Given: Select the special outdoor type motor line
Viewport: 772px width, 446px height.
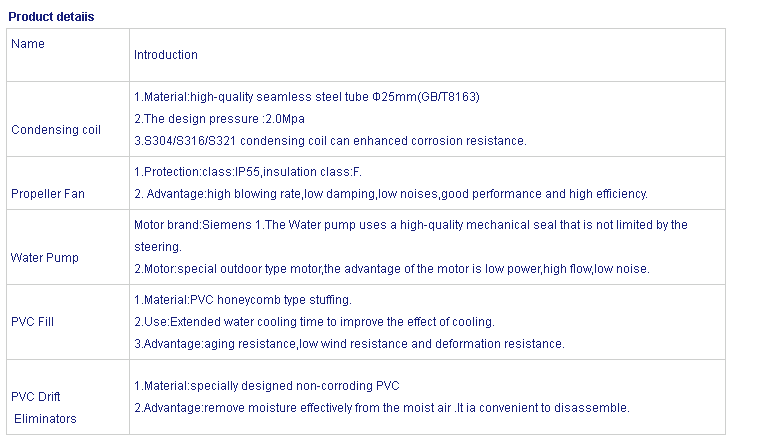Looking at the screenshot, I should click(x=391, y=269).
